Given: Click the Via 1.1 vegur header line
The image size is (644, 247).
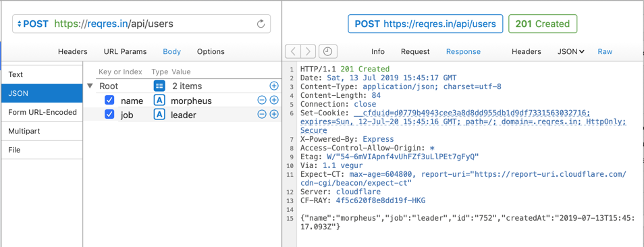Looking at the screenshot, I should 331,165.
